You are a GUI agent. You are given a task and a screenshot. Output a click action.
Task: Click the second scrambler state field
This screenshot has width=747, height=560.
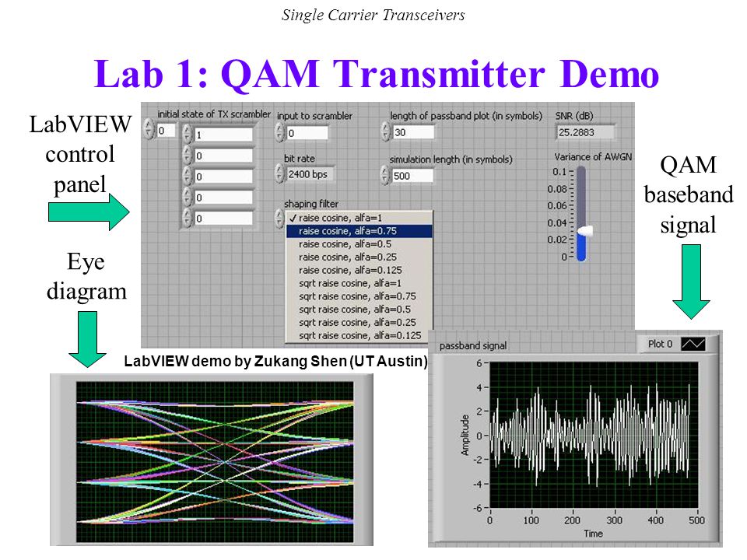click(223, 156)
